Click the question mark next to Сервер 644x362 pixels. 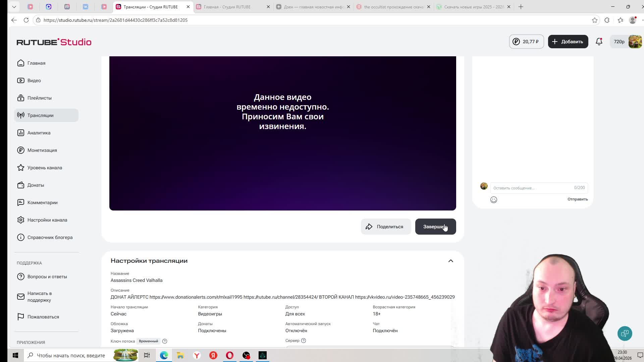pos(304,341)
